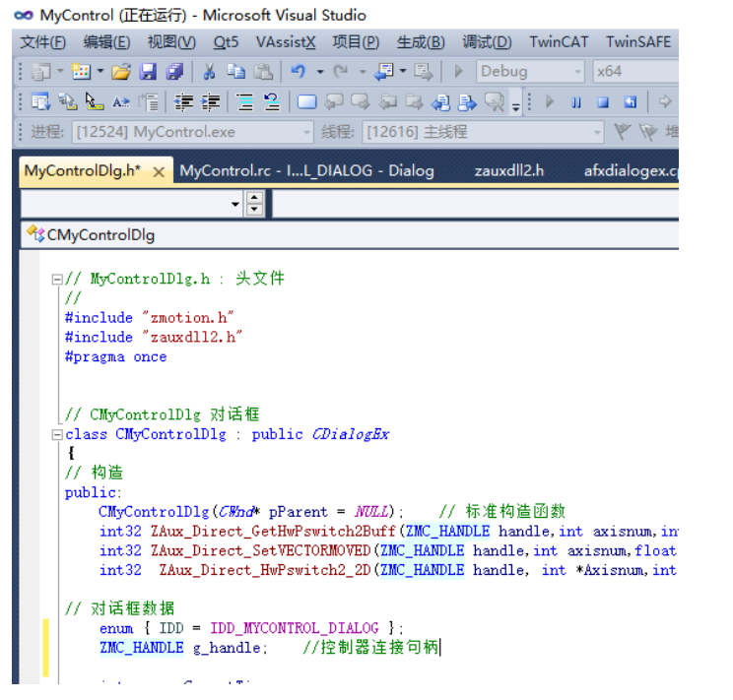Click the text #pragma once
The image size is (733, 700).
116,357
